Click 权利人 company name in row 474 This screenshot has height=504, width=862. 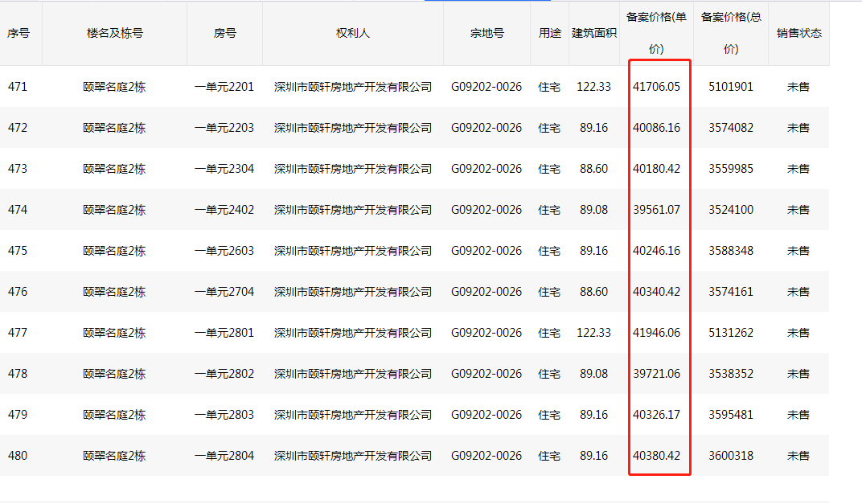tap(353, 210)
